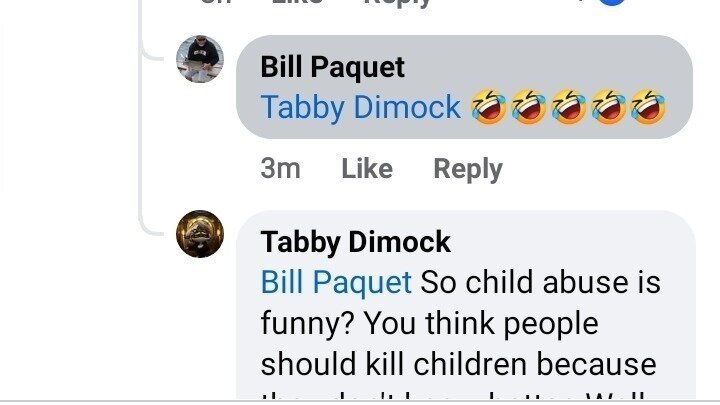Click the middle laughing emoji
720x405 pixels.
point(568,107)
